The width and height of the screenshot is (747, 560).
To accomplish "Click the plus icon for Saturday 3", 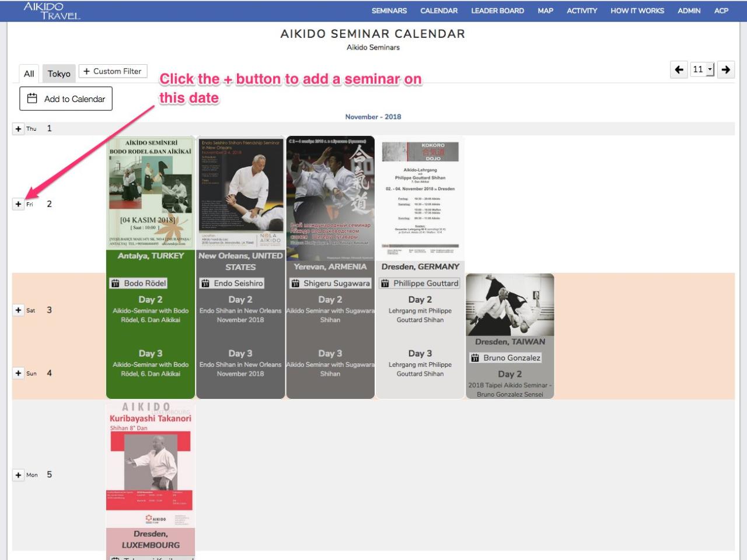I will (x=18, y=310).
